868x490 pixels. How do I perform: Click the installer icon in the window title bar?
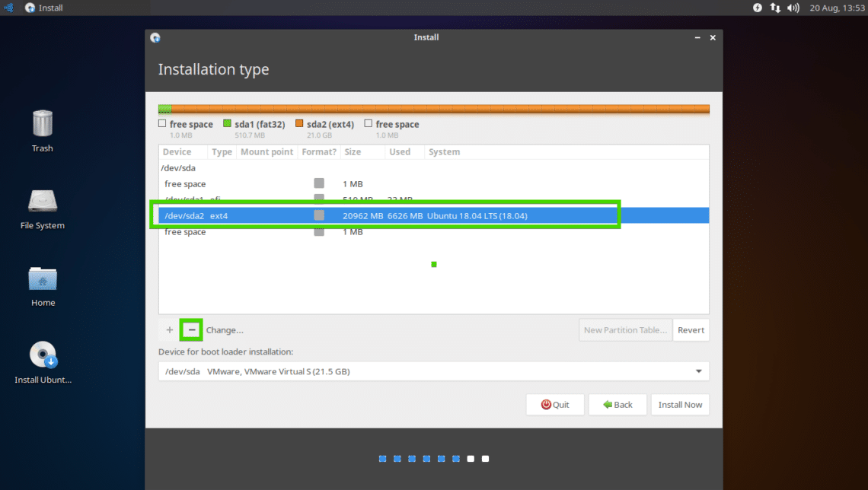pos(155,37)
